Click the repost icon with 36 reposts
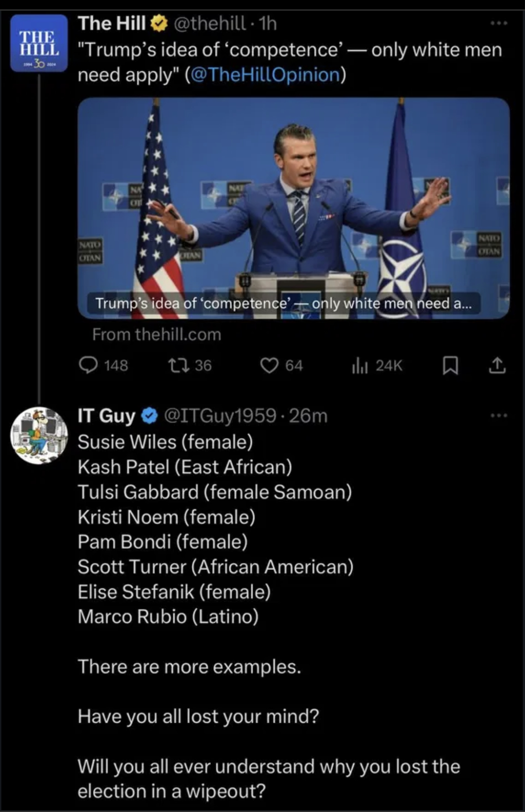 coord(174,366)
